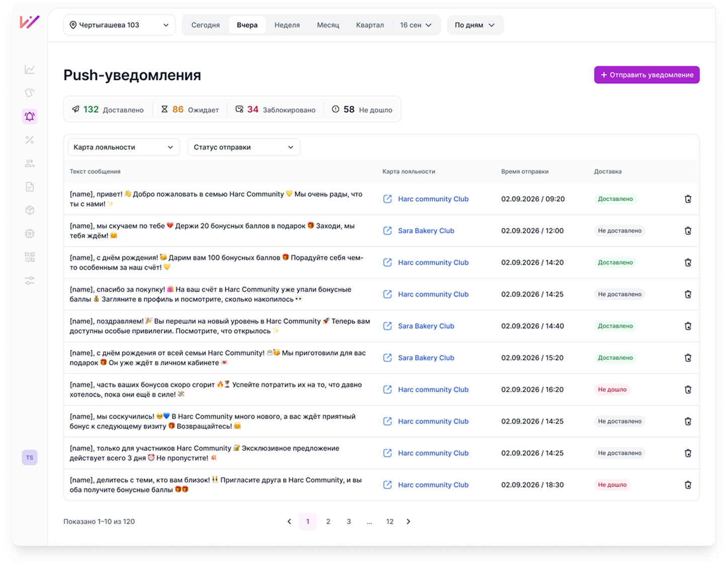Click the Отправить уведомление button

pyautogui.click(x=647, y=75)
